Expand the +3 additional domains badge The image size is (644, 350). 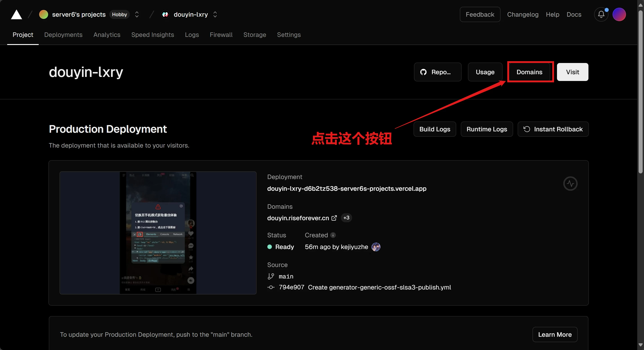point(346,218)
